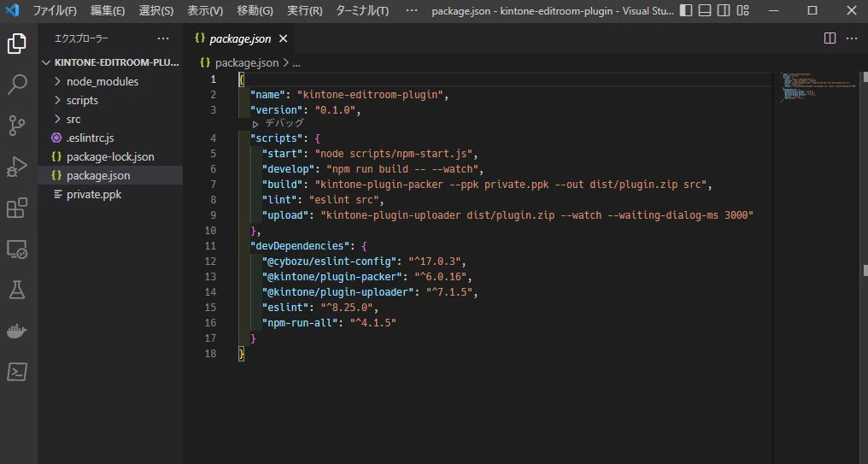The width and height of the screenshot is (868, 464).
Task: Open the Run and Debug view icon
Action: tap(16, 167)
